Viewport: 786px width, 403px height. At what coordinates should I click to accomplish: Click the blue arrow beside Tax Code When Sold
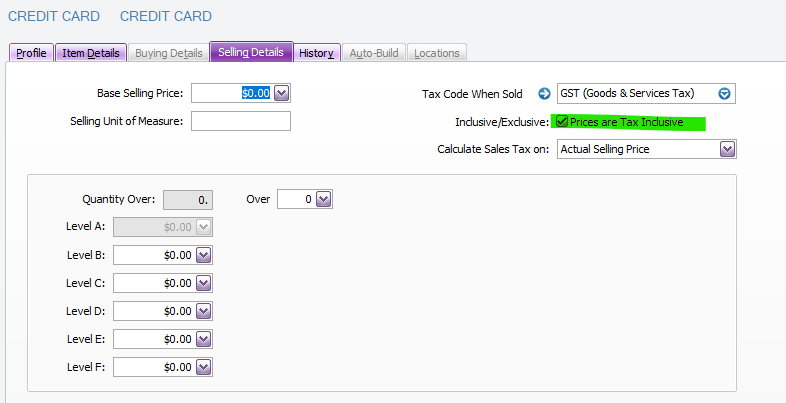[544, 94]
